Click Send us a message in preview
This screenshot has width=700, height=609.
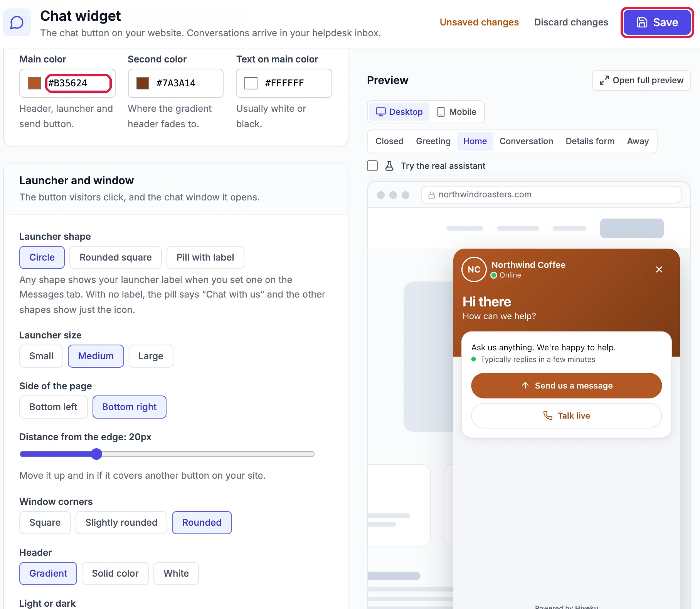pos(566,385)
